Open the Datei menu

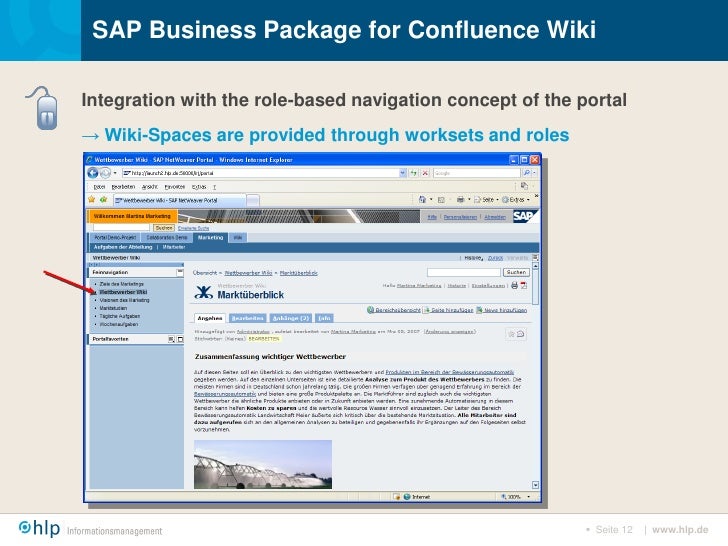99,187
